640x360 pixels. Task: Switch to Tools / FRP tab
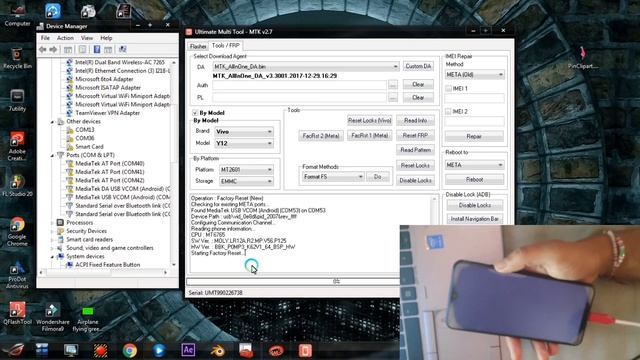(226, 45)
